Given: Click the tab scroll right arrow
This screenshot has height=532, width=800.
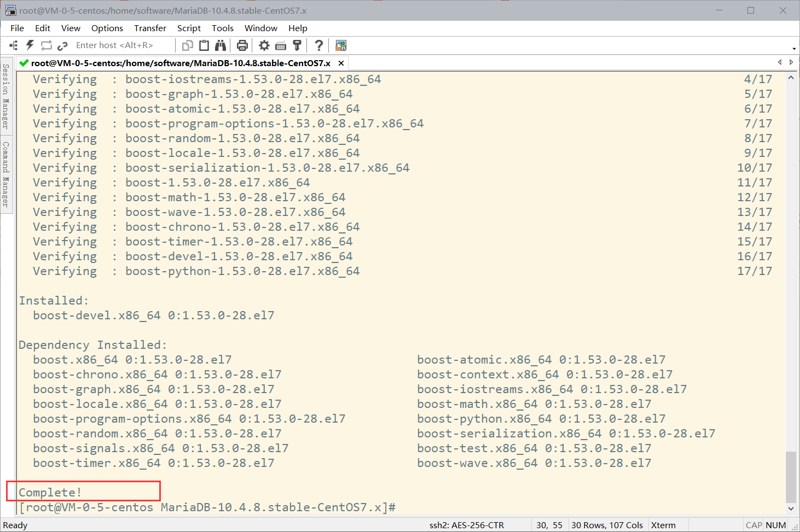Looking at the screenshot, I should pyautogui.click(x=791, y=62).
